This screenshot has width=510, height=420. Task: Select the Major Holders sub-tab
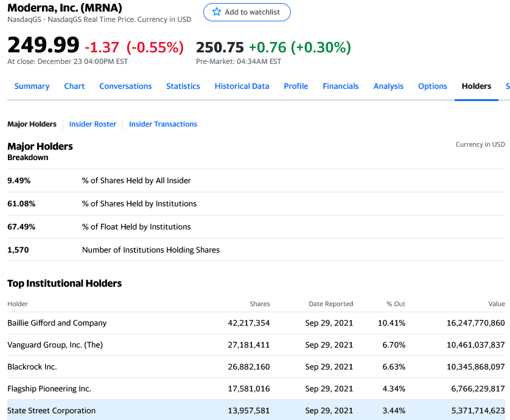32,124
